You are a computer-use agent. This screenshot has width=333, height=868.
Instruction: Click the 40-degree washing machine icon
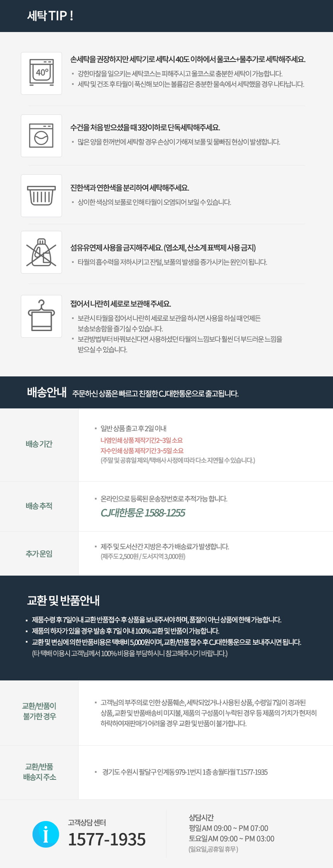point(41,73)
